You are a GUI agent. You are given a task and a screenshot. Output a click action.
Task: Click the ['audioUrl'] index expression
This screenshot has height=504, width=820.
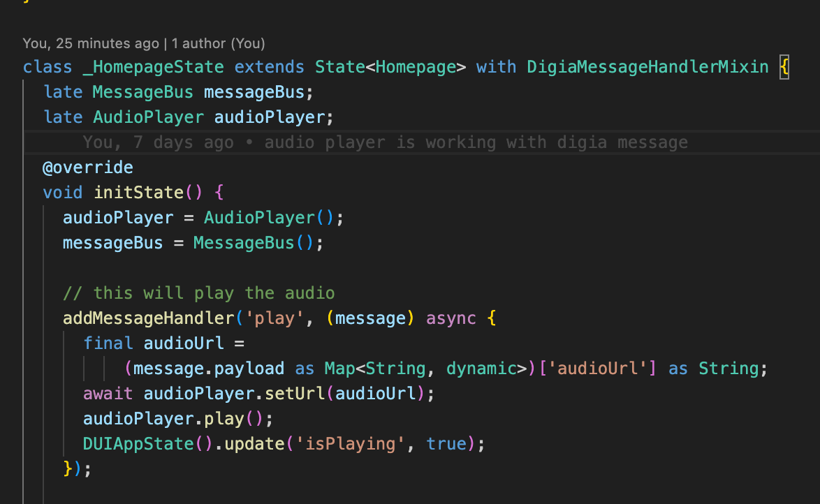tap(597, 368)
